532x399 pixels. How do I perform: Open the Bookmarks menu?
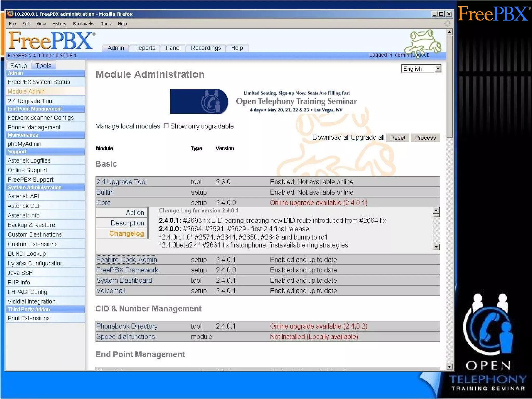pos(83,24)
